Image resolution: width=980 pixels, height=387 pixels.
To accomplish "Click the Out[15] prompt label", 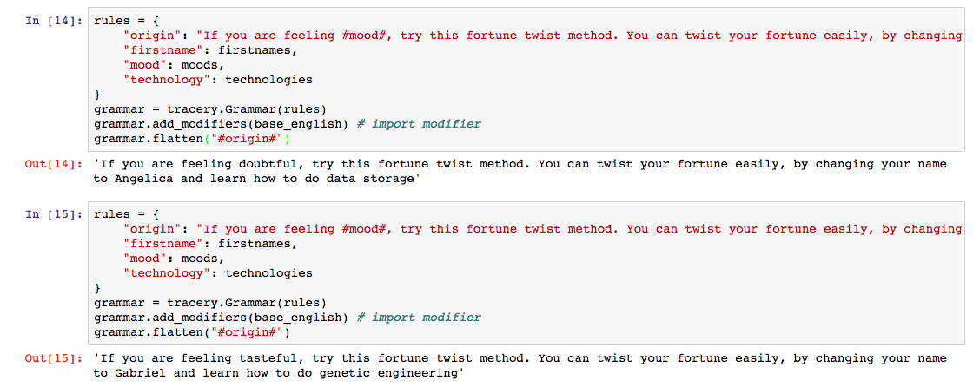I will [54, 358].
